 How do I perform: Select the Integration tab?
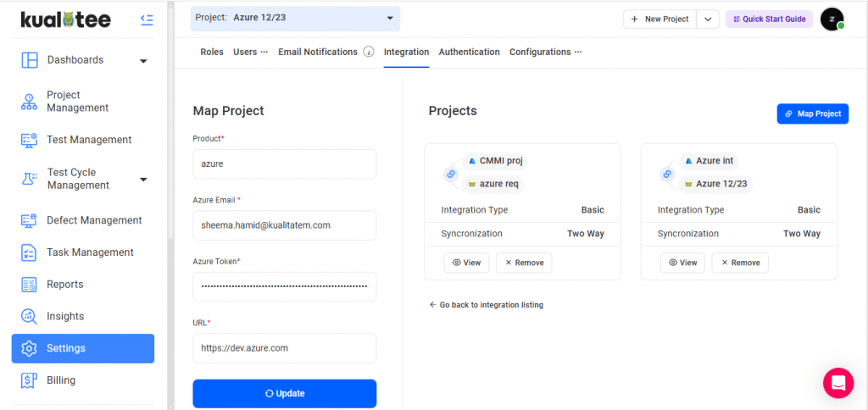pyautogui.click(x=406, y=52)
